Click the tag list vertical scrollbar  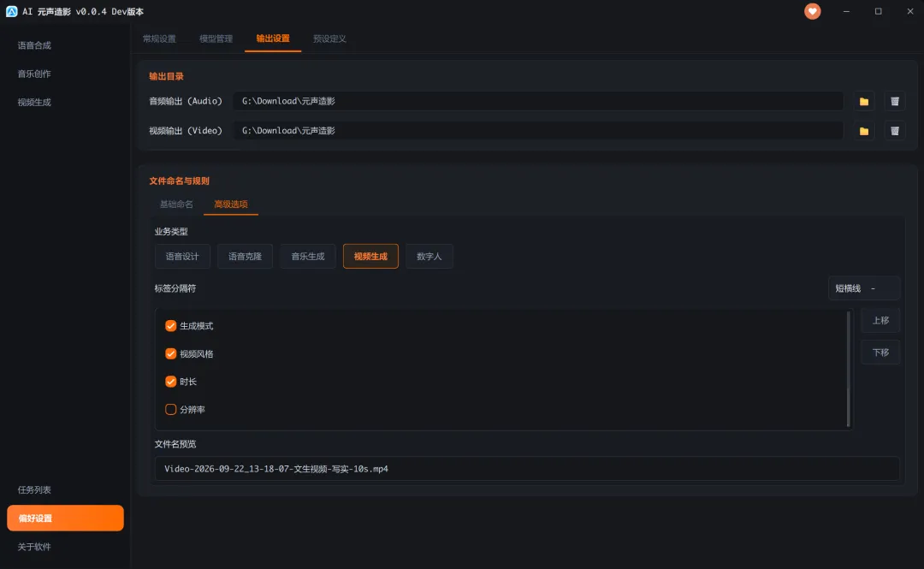(x=849, y=369)
